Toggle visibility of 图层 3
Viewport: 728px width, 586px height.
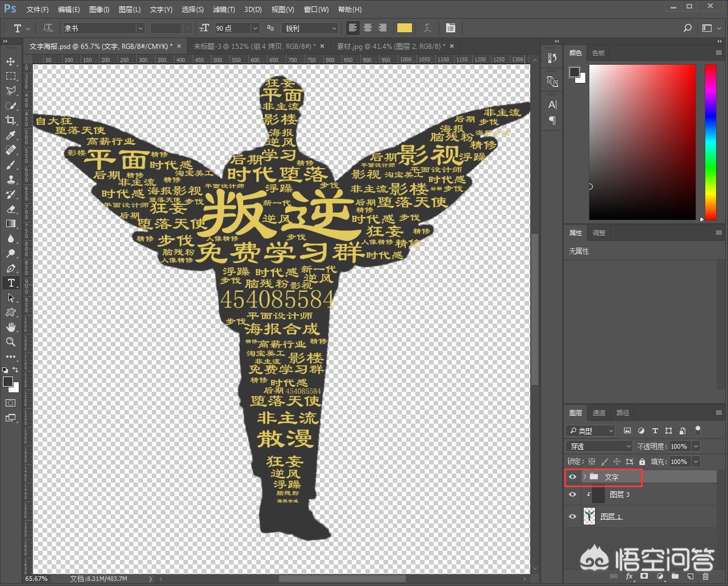(572, 495)
